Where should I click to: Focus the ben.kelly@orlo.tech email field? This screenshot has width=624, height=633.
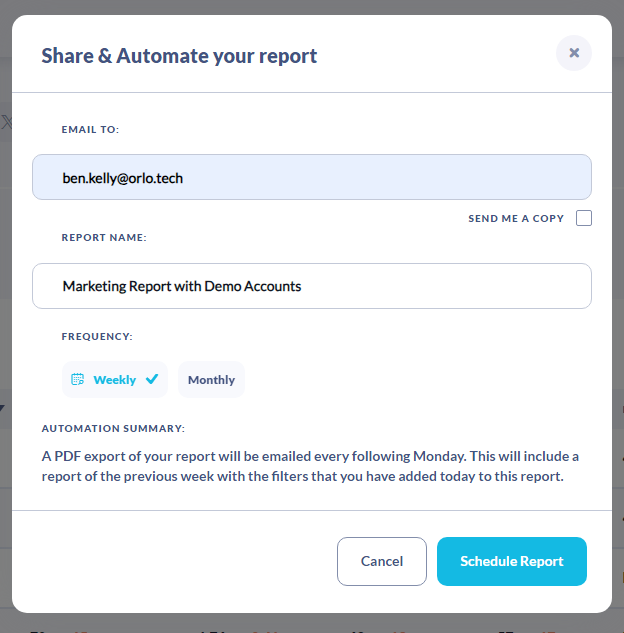click(312, 177)
